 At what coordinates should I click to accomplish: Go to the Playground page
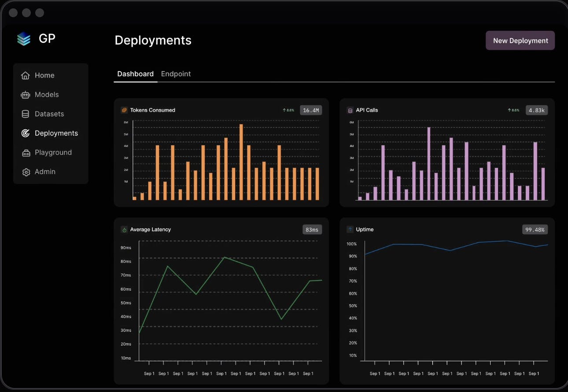coord(53,153)
